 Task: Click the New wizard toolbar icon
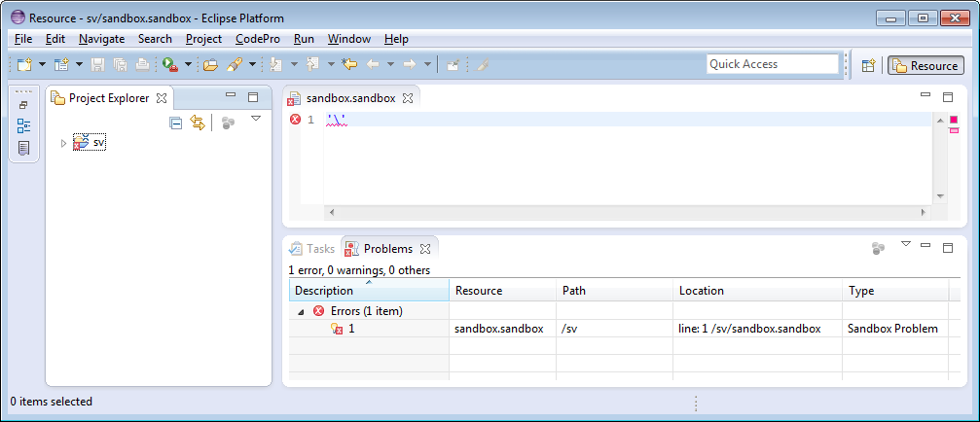point(23,64)
